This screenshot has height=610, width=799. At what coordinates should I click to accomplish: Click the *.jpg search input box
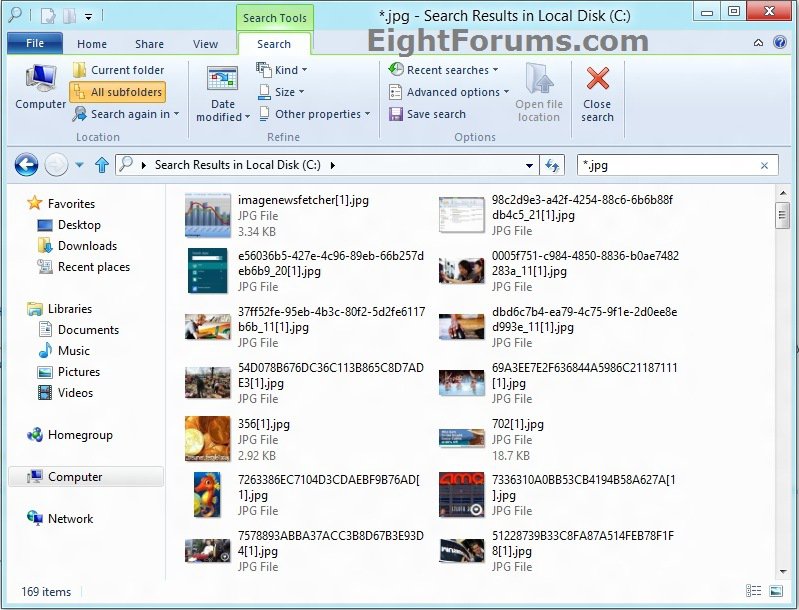pyautogui.click(x=665, y=165)
